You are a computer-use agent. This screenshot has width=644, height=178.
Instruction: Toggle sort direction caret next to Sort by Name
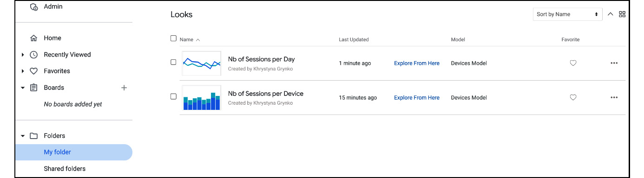pos(611,14)
